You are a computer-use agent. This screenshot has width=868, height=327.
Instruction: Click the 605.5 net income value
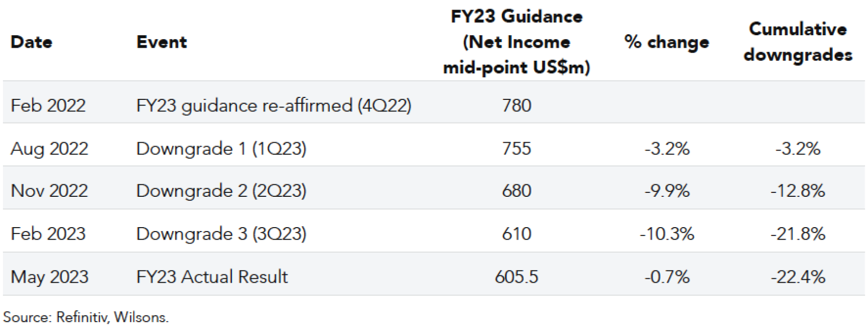pos(516,277)
